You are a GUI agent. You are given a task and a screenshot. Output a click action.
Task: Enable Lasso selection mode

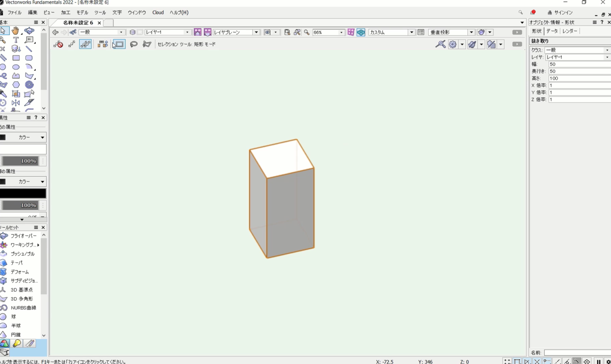click(134, 44)
